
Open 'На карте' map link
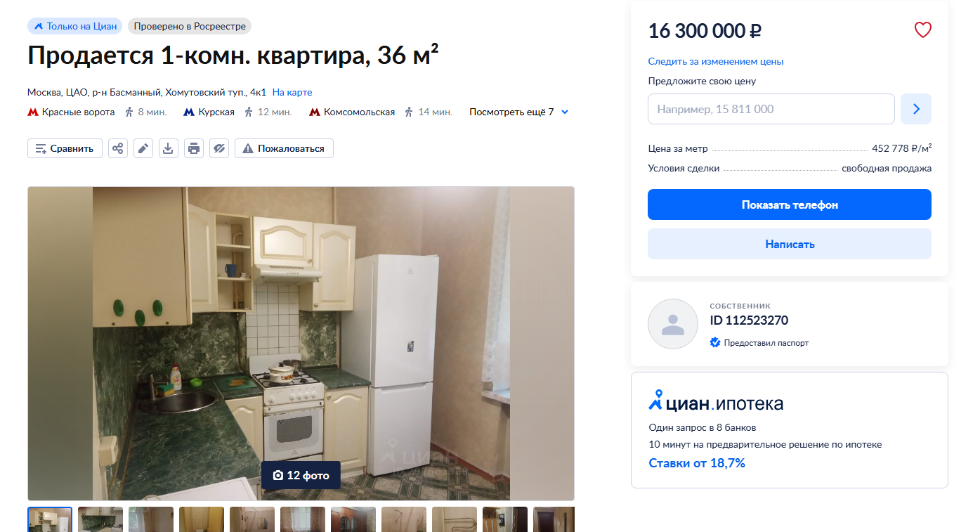click(x=292, y=92)
